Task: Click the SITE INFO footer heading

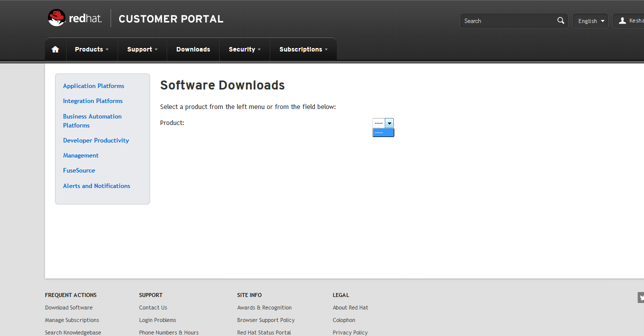Action: pos(249,295)
